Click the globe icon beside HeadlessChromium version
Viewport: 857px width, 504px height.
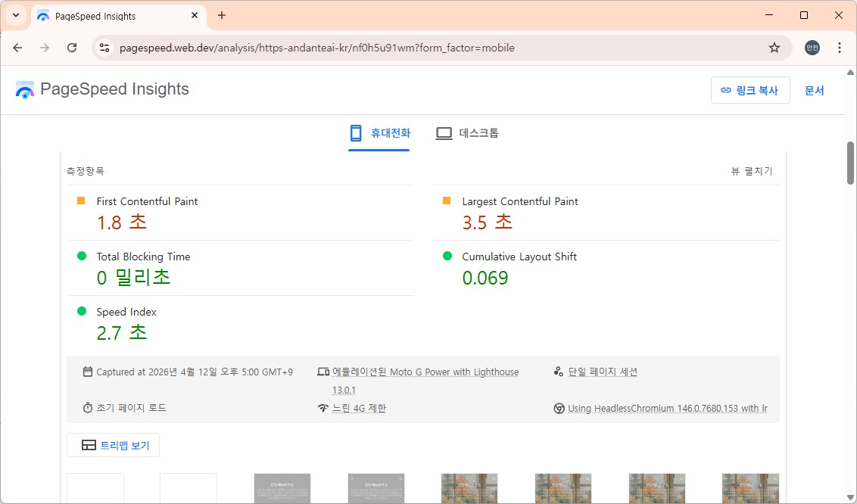559,408
